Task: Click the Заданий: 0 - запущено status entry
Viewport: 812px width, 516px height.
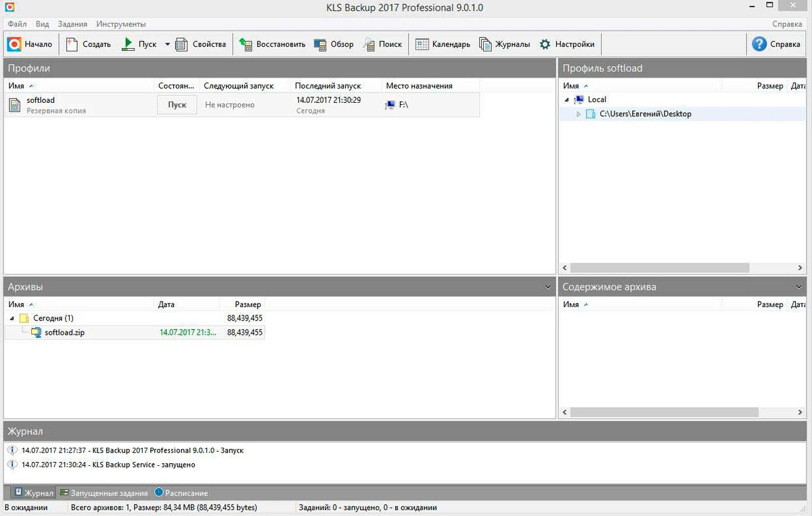Action: pos(367,507)
